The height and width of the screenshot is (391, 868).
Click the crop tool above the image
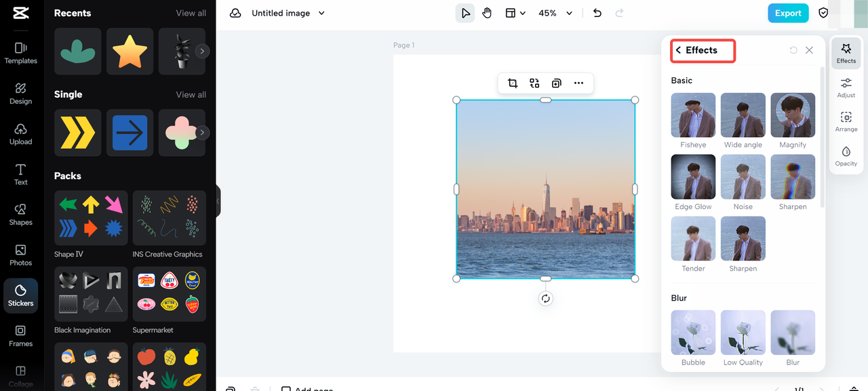513,83
